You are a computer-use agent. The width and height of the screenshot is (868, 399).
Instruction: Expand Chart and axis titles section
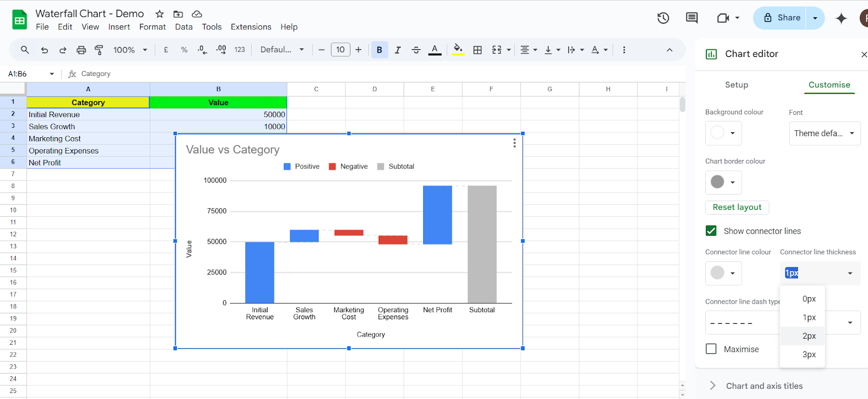pos(764,386)
